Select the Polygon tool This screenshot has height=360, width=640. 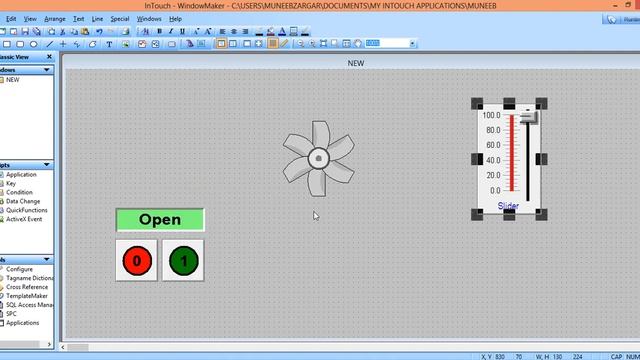93,44
